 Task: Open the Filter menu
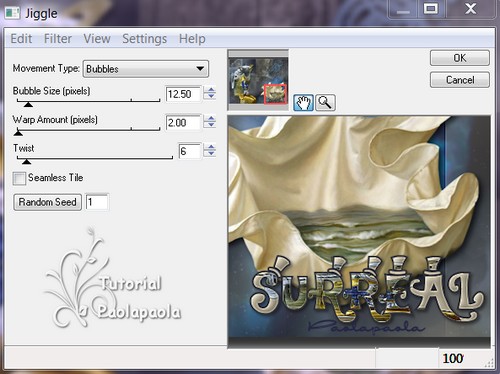58,39
